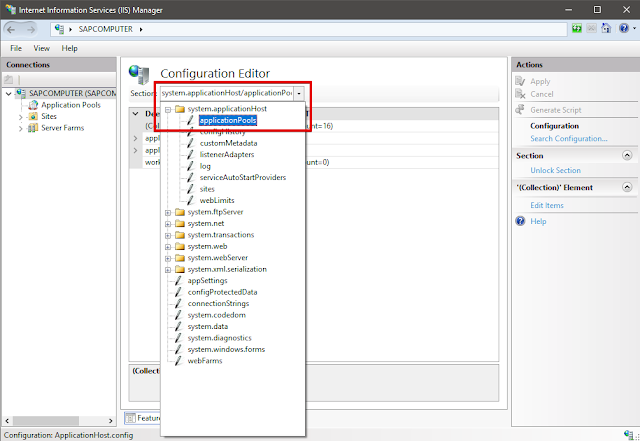This screenshot has height=441, width=640.
Task: Collapse the system.applicationHost folder
Action: (x=168, y=109)
